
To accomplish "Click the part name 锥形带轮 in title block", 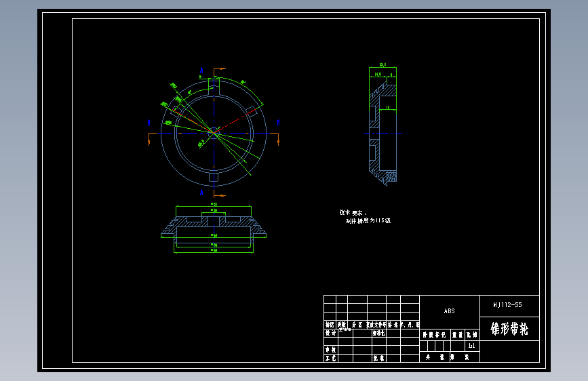I will click(x=509, y=329).
